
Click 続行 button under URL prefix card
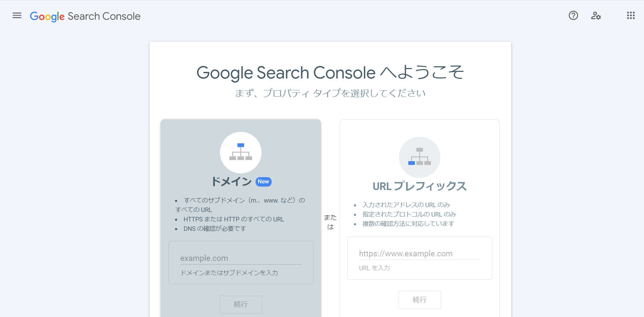click(420, 300)
